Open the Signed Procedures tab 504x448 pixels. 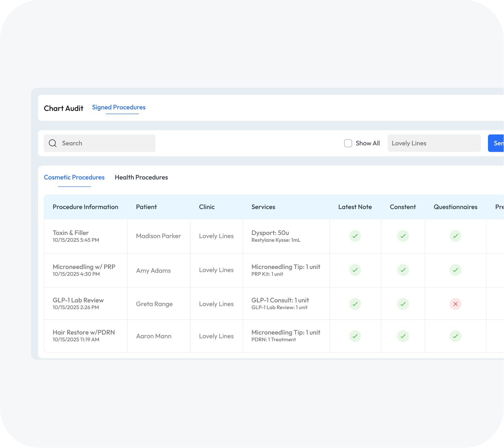click(x=119, y=107)
